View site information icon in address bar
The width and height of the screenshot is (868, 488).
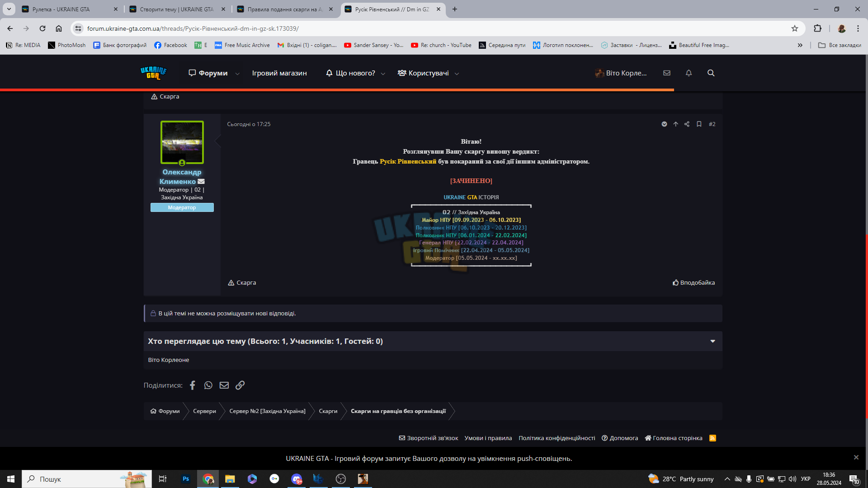(78, 28)
